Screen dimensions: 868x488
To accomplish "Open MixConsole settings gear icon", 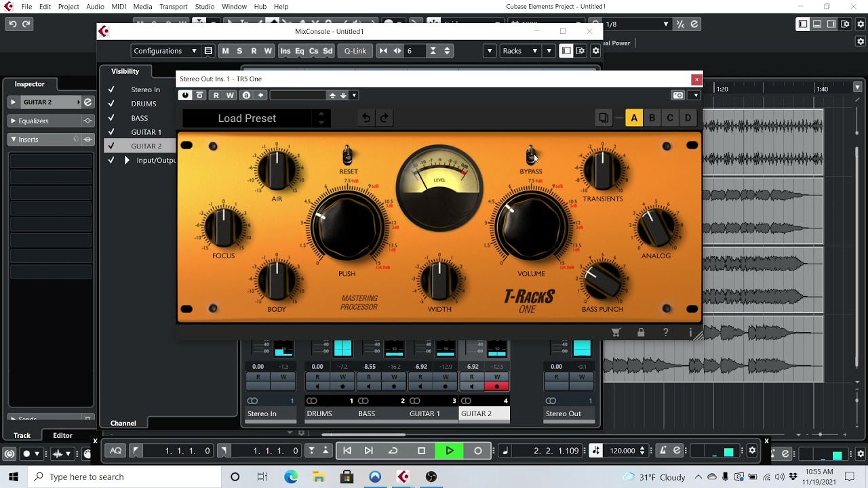I will pos(595,51).
